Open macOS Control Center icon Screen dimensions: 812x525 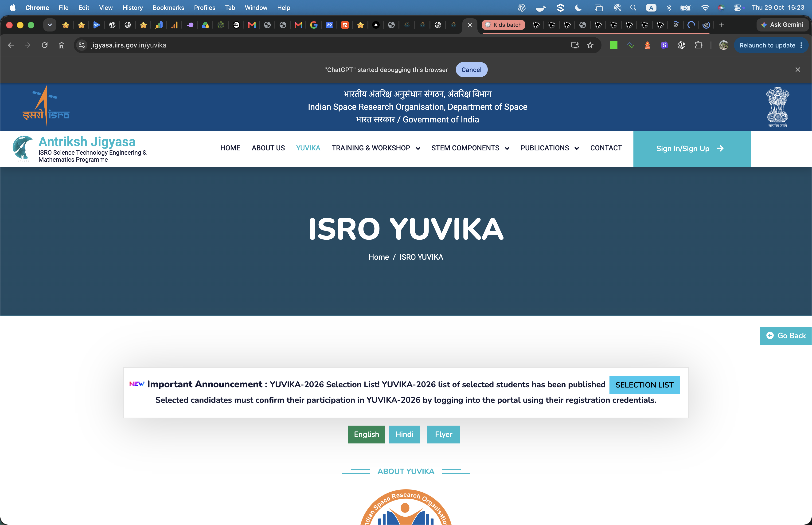[737, 8]
